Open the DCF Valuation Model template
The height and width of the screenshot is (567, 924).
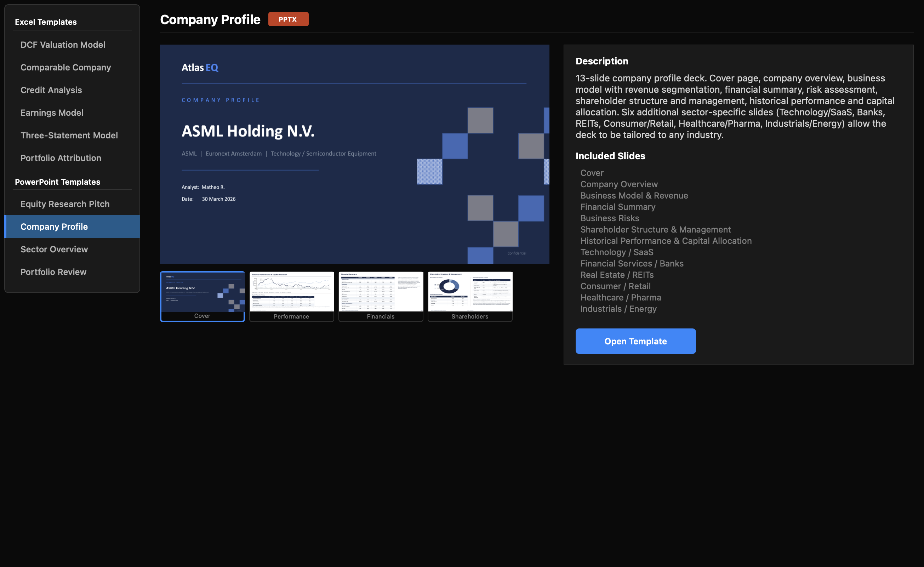pyautogui.click(x=72, y=45)
